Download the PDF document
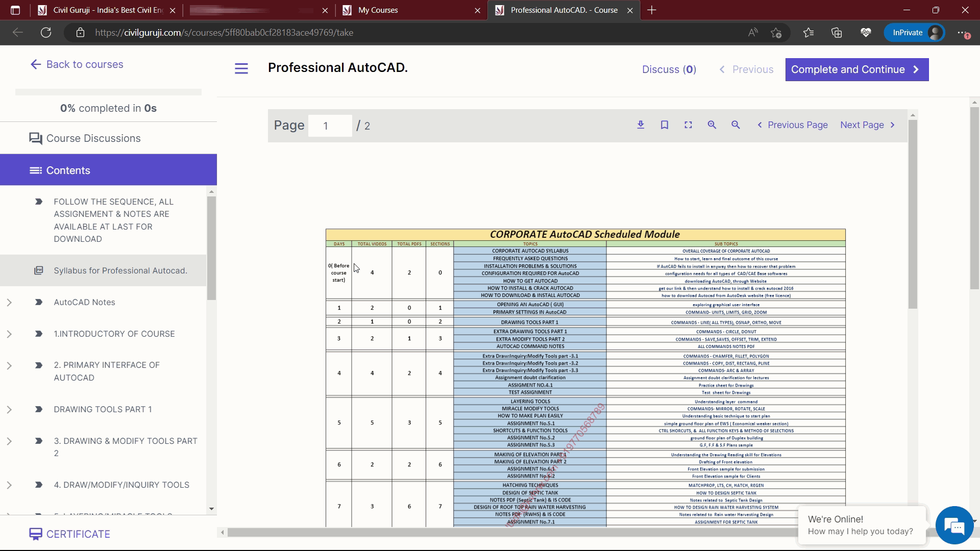 pos(641,125)
